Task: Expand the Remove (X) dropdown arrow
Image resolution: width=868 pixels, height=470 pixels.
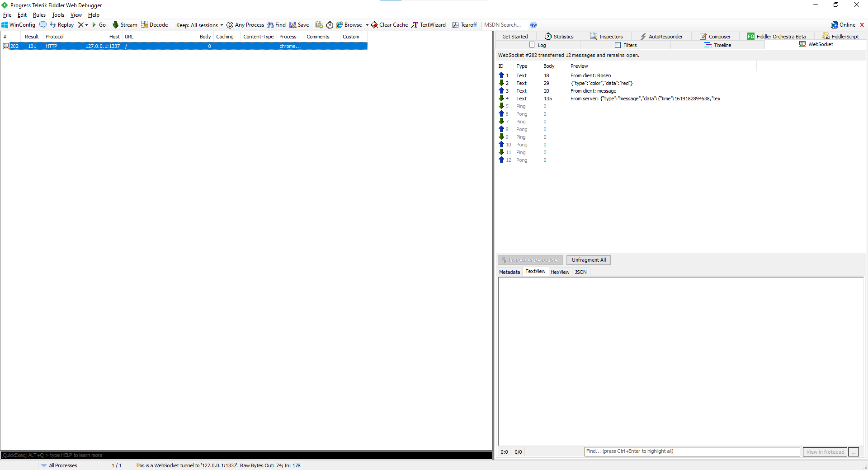Action: tap(86, 25)
